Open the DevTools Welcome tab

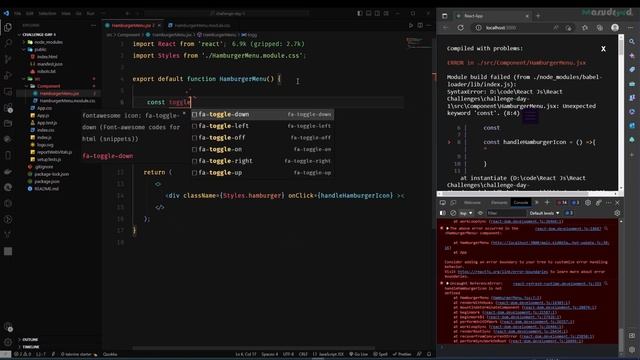coord(472,202)
